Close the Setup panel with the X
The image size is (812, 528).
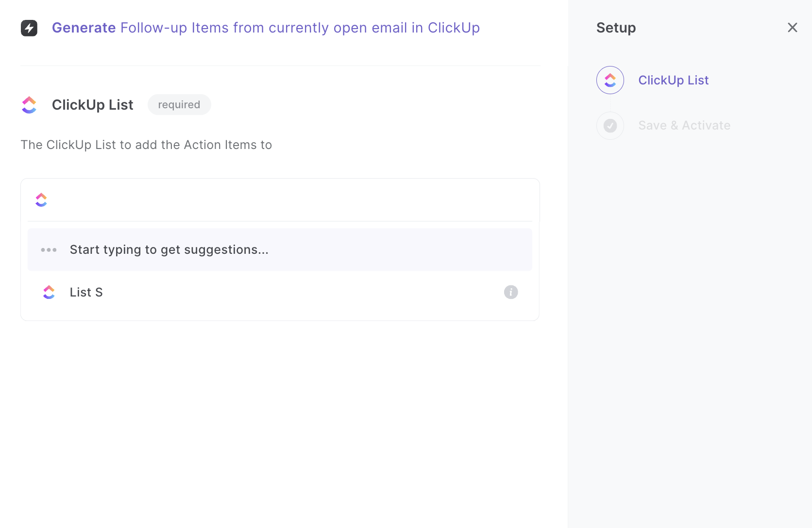pyautogui.click(x=793, y=28)
